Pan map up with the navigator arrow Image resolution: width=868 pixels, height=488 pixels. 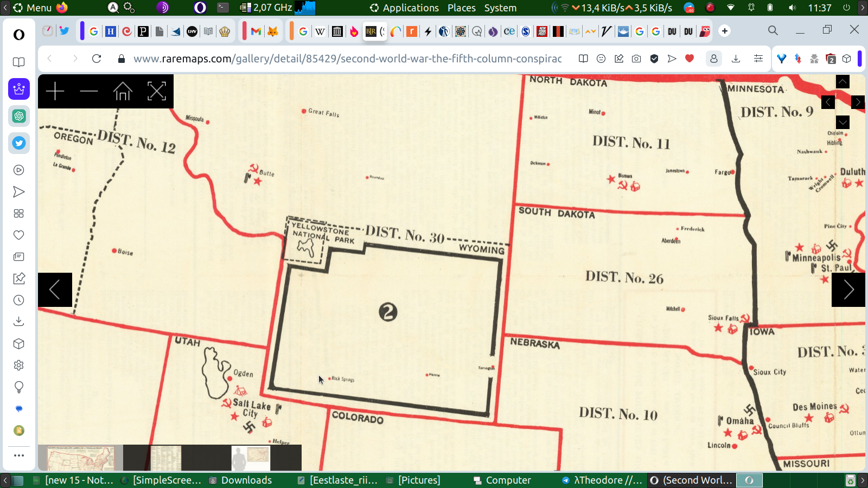coord(843,81)
